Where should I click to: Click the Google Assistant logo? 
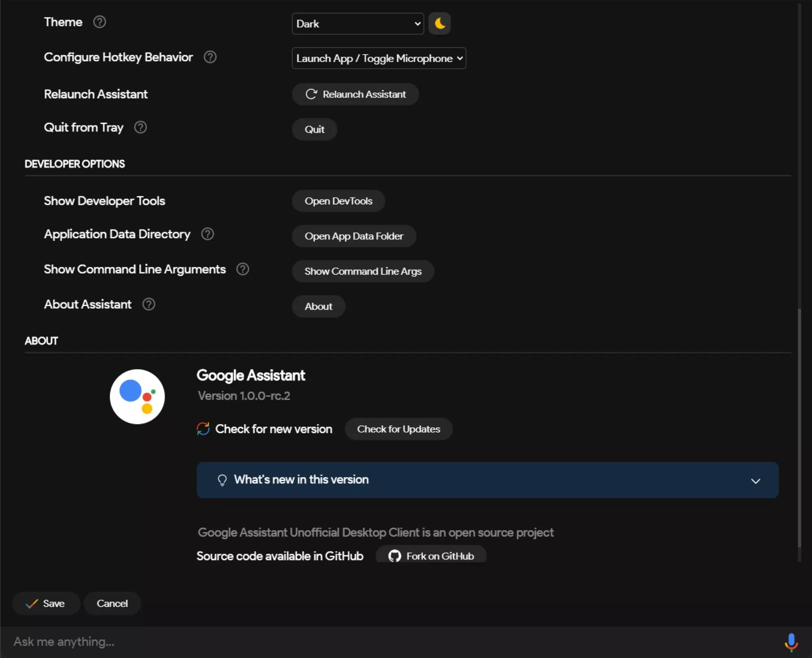click(137, 397)
